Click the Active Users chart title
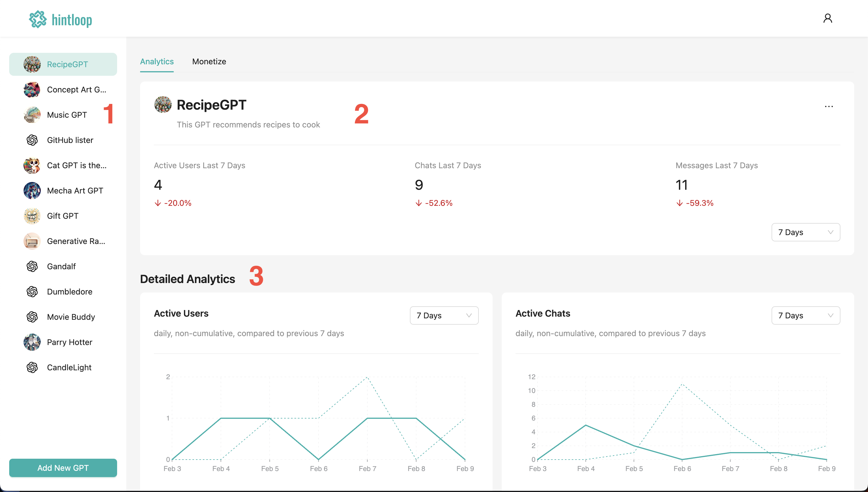The width and height of the screenshot is (868, 492). point(181,313)
